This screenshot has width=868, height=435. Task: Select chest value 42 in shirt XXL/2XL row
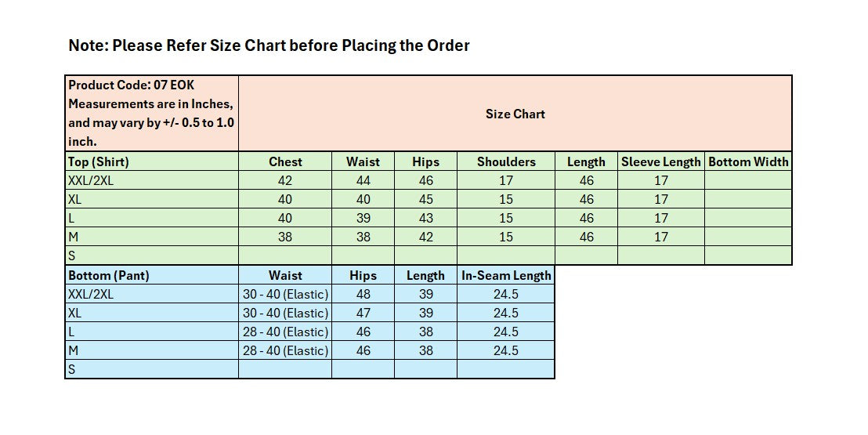pyautogui.click(x=285, y=180)
